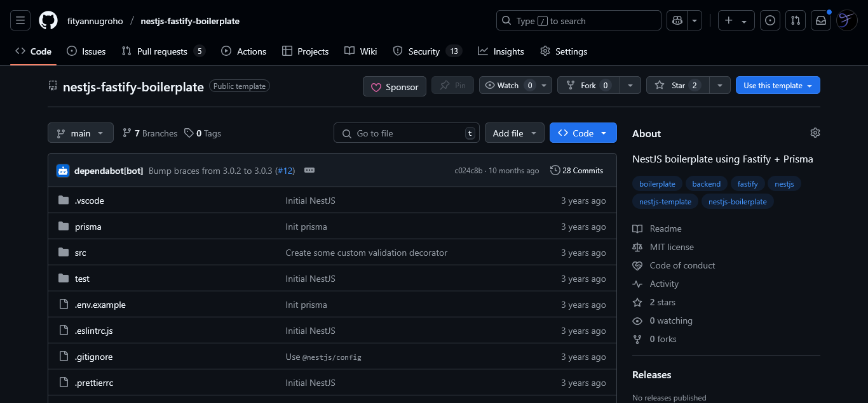Expand commit message ellipsis button
Screen dimensions: 868x403
tap(309, 170)
